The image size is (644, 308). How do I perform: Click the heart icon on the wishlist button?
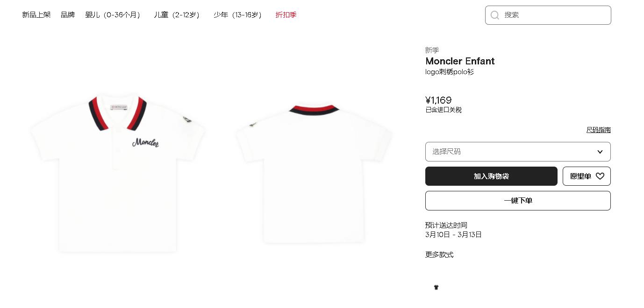pos(600,176)
